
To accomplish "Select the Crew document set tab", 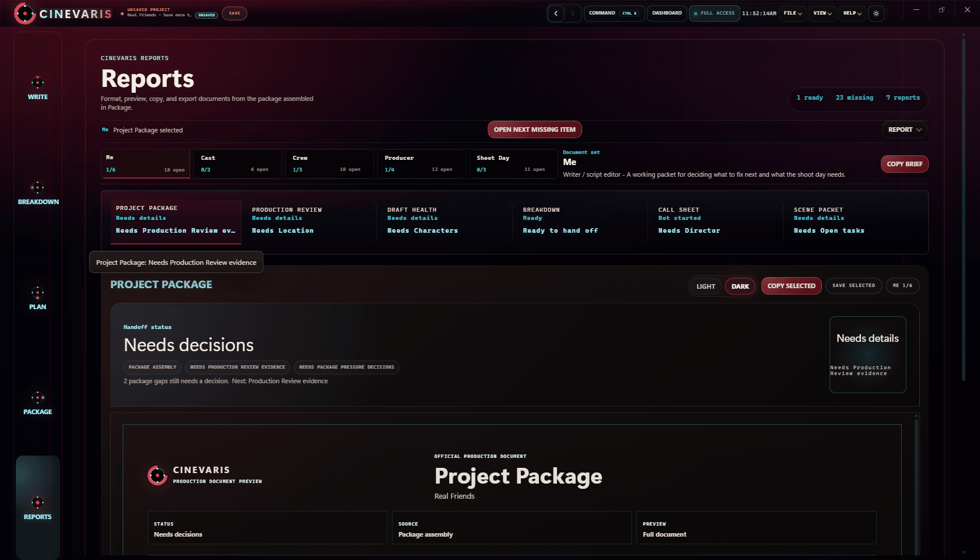I will (329, 163).
